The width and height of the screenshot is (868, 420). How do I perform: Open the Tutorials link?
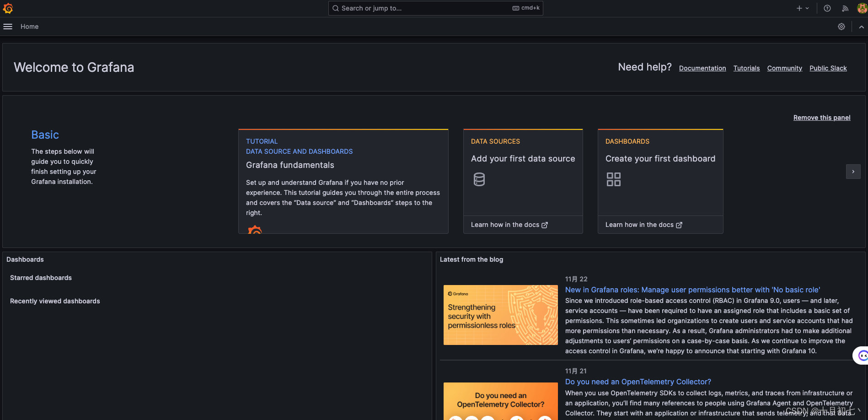coord(746,68)
